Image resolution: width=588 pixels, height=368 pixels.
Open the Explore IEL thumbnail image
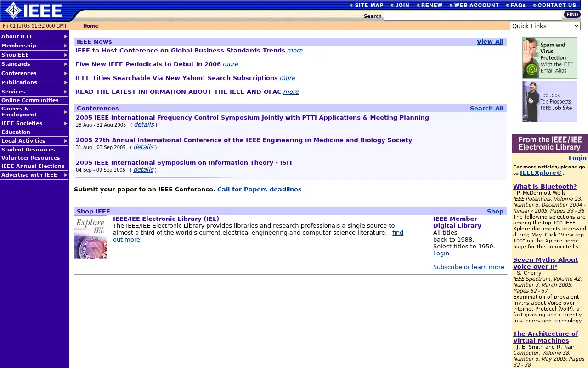[90, 237]
